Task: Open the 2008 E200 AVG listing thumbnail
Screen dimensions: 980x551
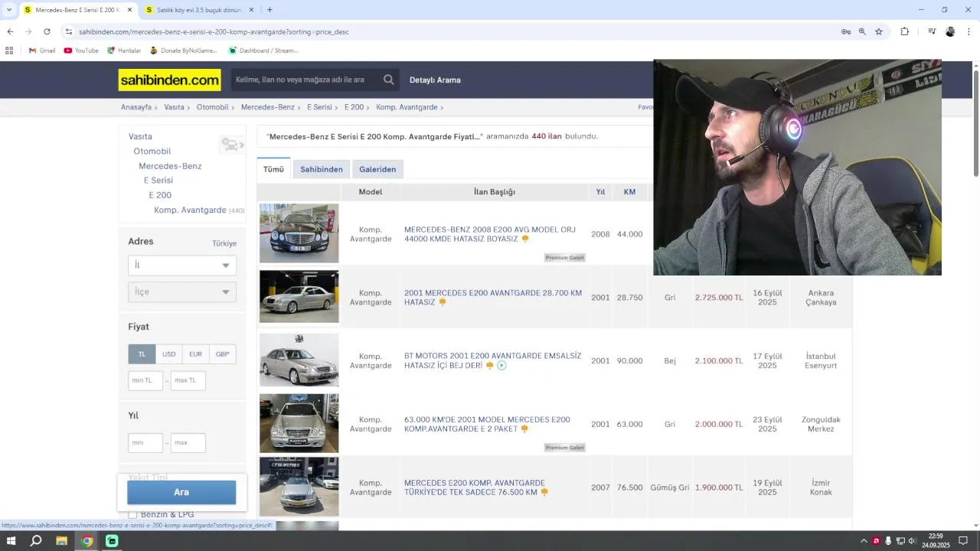Action: pos(299,233)
